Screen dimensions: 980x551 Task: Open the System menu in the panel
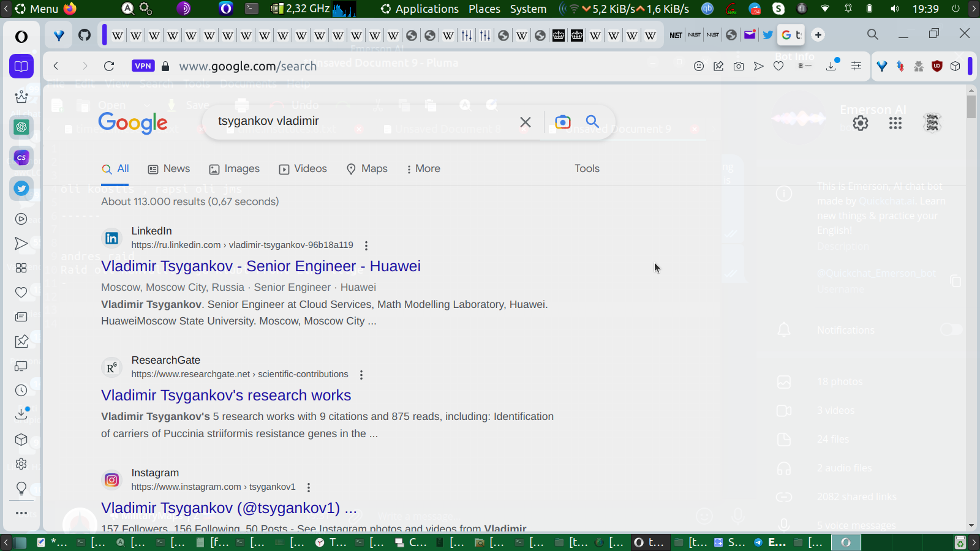(x=528, y=9)
